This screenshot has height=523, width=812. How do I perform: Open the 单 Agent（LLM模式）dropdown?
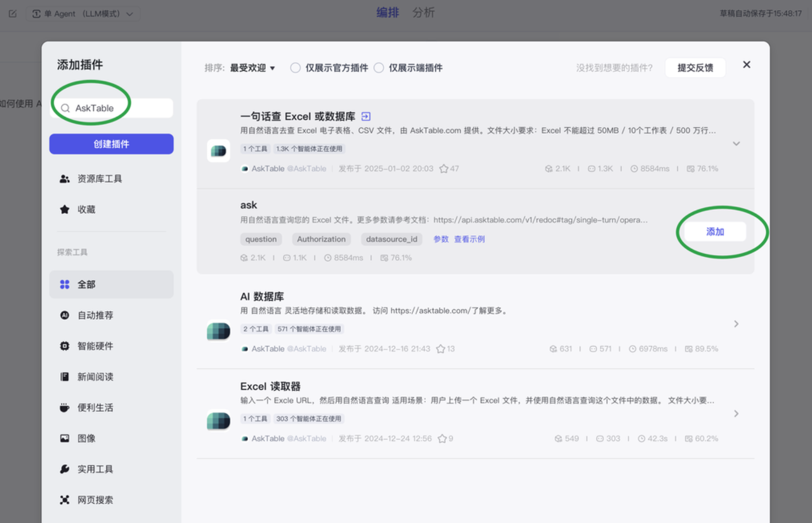tap(83, 13)
